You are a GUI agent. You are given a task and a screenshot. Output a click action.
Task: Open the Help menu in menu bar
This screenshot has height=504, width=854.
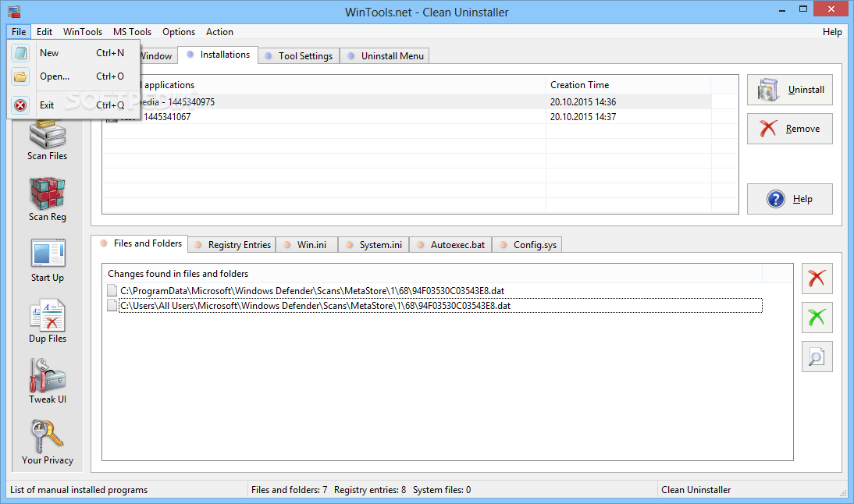832,31
